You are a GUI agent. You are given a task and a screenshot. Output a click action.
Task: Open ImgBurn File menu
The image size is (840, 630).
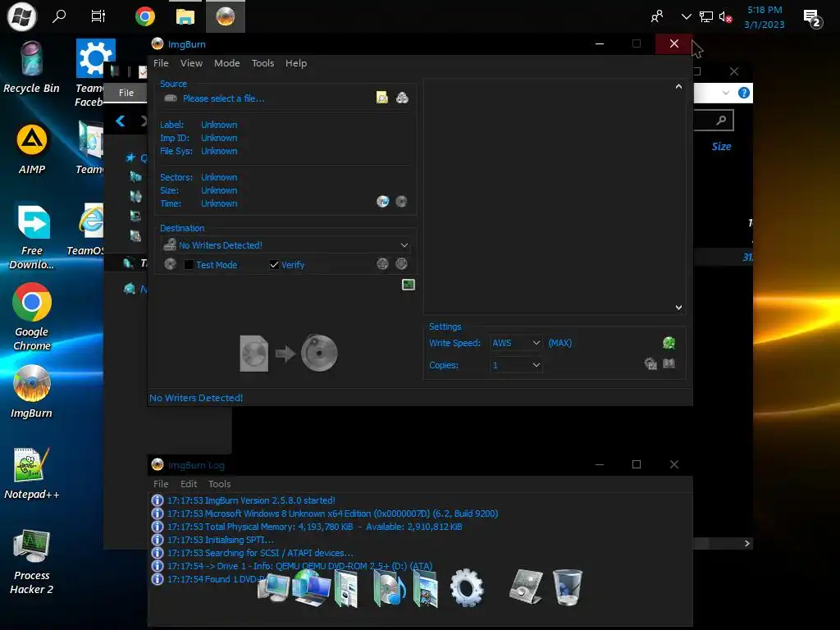(x=161, y=63)
